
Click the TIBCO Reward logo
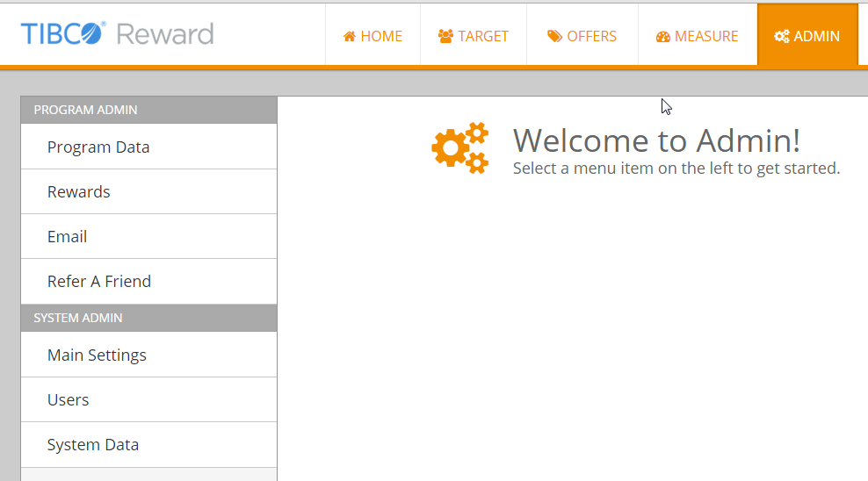point(118,33)
